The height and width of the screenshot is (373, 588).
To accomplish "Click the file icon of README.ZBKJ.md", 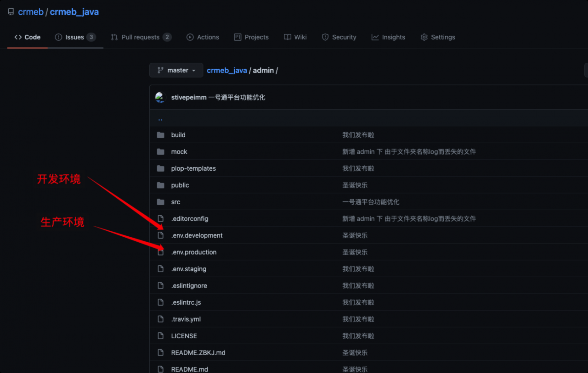I will pyautogui.click(x=160, y=353).
